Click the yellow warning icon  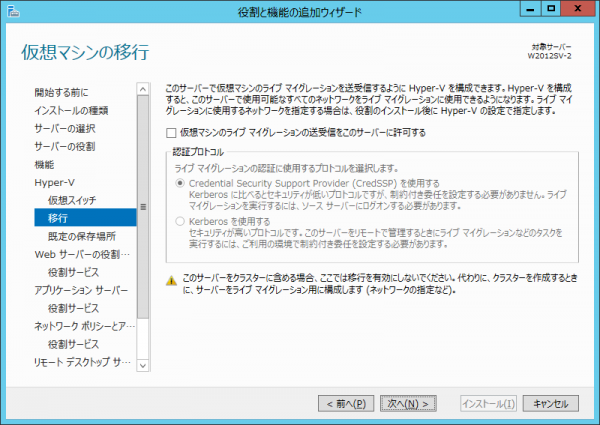pyautogui.click(x=171, y=282)
